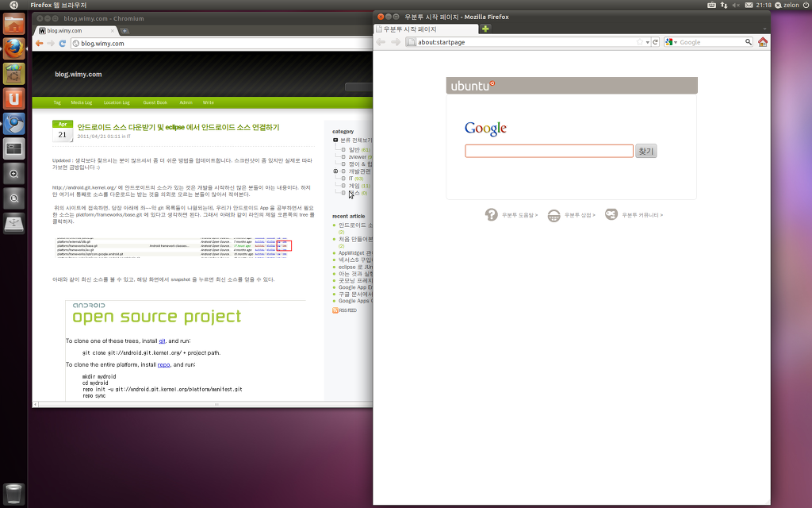Open the blog post title about 안드로이드 소스
The image size is (812, 508).
[178, 127]
